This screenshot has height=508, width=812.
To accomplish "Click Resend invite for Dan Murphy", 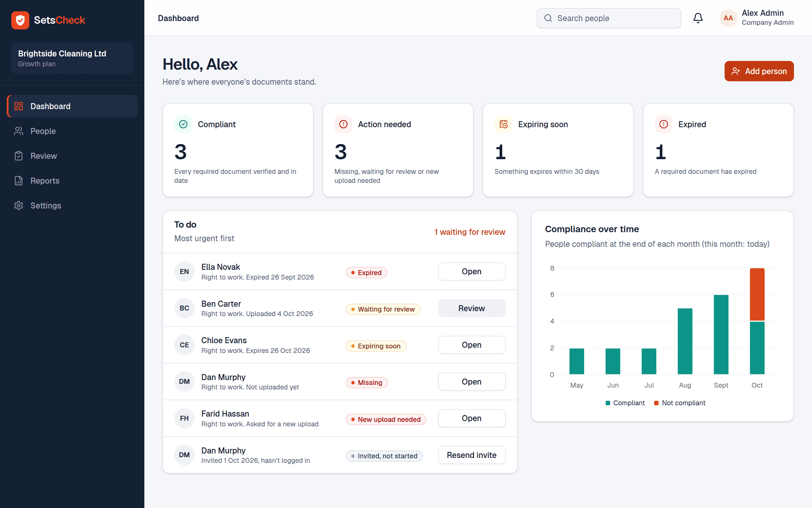I will point(472,455).
